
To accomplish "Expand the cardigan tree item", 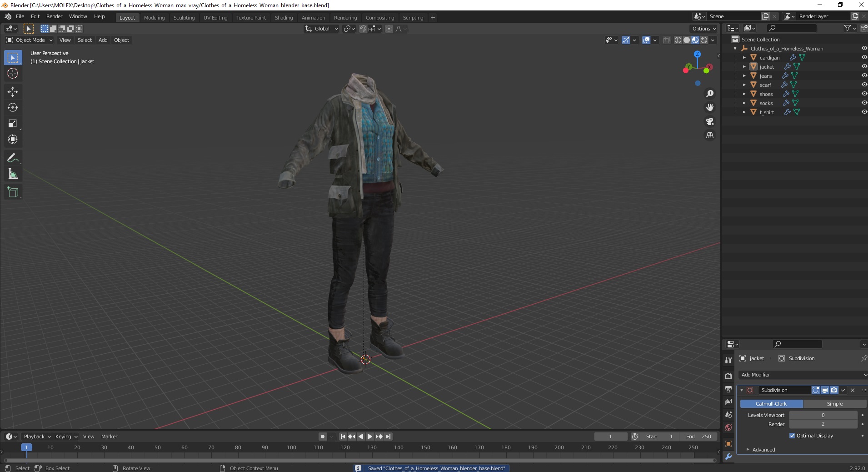I will (744, 58).
